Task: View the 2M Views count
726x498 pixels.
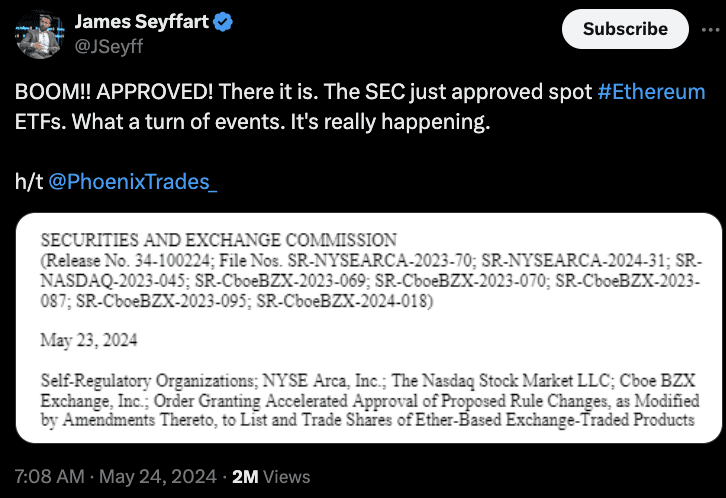Action: tap(271, 477)
